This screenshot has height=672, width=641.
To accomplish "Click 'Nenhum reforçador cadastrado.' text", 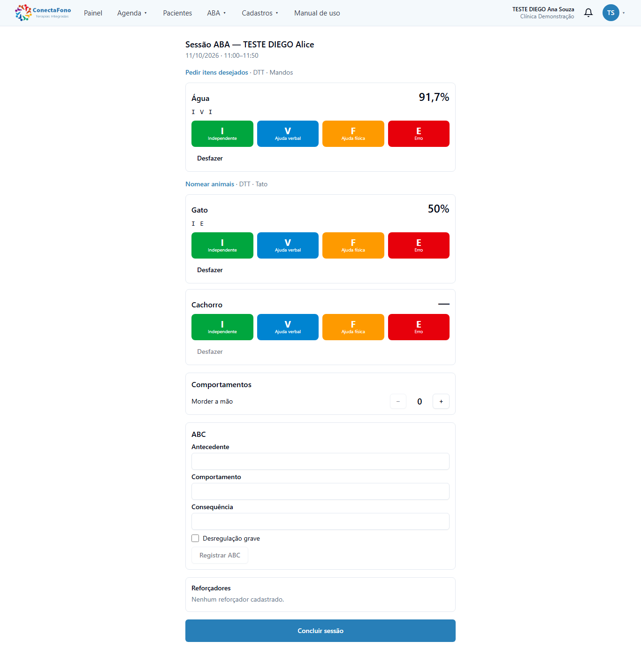I will (x=238, y=599).
